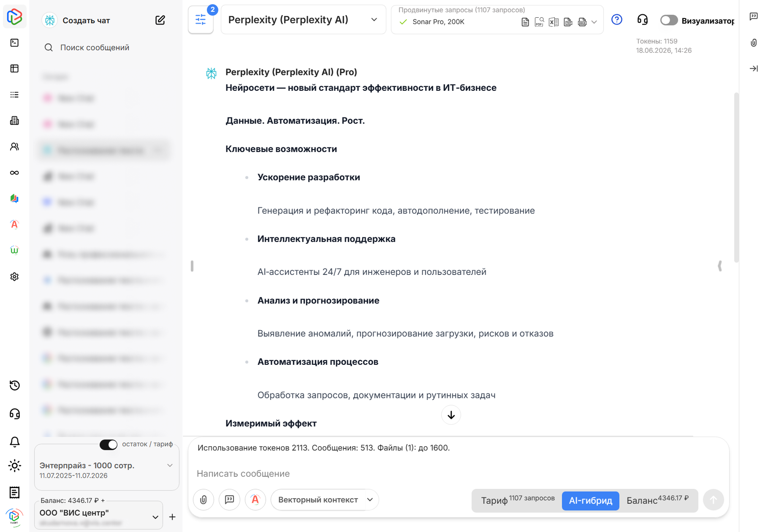This screenshot has width=768, height=532.
Task: Click the red A icon in message box
Action: pos(255,500)
